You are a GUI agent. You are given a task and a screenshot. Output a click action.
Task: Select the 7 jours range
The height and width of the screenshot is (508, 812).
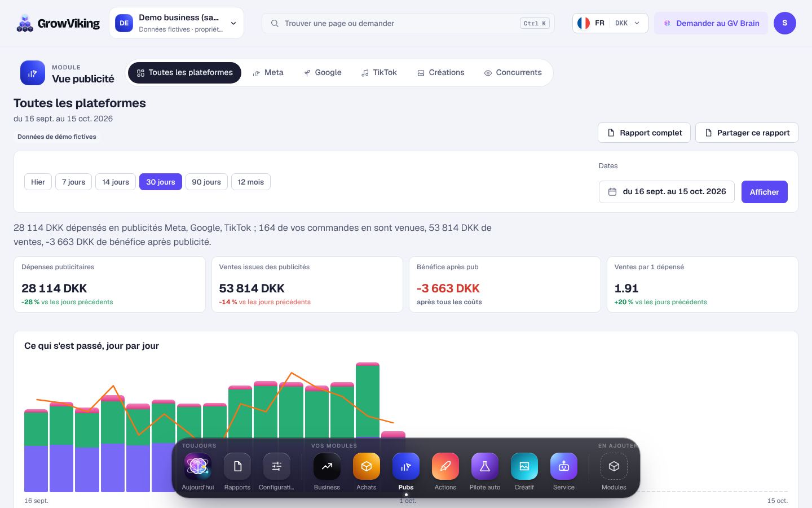(x=73, y=182)
